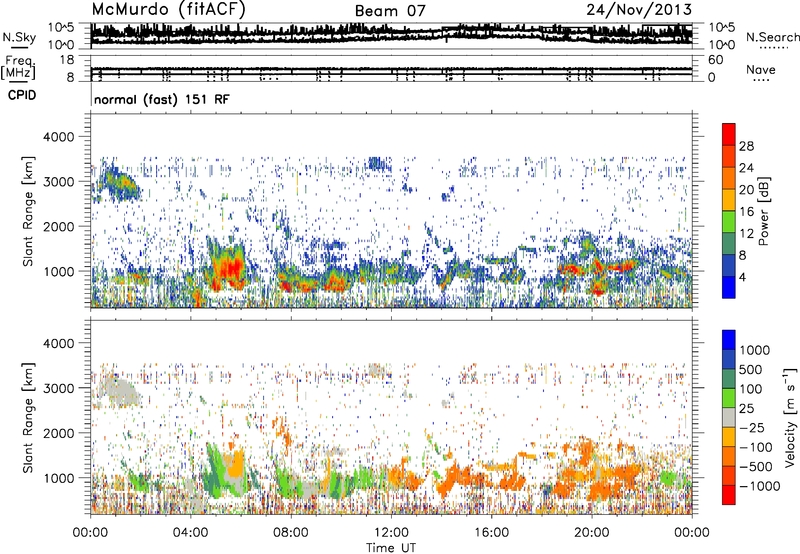Click the 04:00 time tick label

190,533
